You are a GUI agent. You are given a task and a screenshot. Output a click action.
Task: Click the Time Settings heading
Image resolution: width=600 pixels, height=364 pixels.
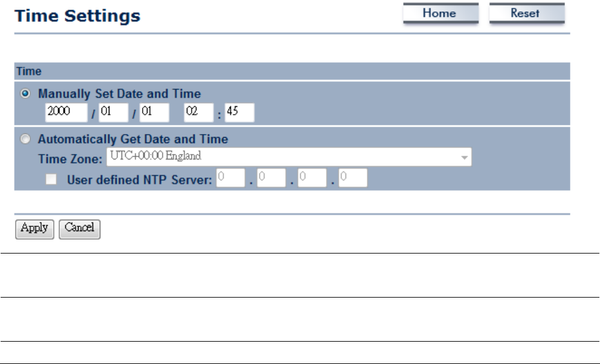tap(78, 16)
